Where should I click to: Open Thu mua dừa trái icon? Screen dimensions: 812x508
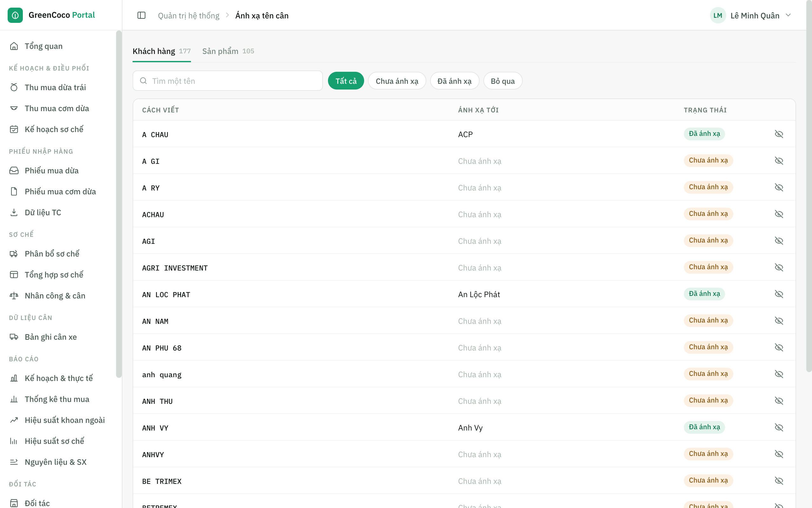coord(14,87)
